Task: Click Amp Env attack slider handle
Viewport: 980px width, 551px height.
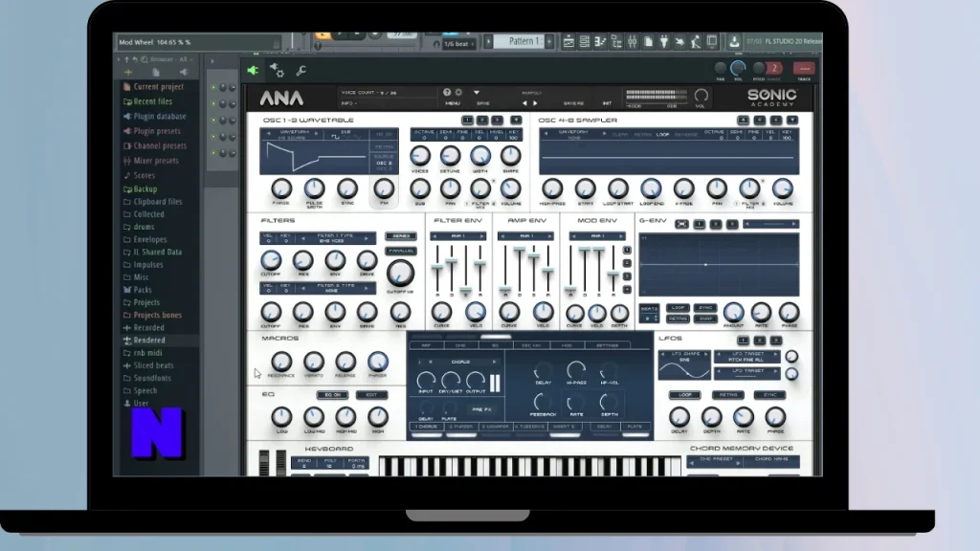Action: 505,290
